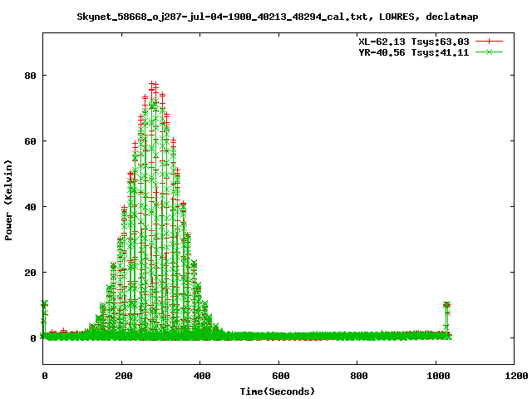Viewport: 532px width, 399px height.
Task: Select the XL-62.13 Tsys:63.03 legend label
Action: click(x=414, y=42)
